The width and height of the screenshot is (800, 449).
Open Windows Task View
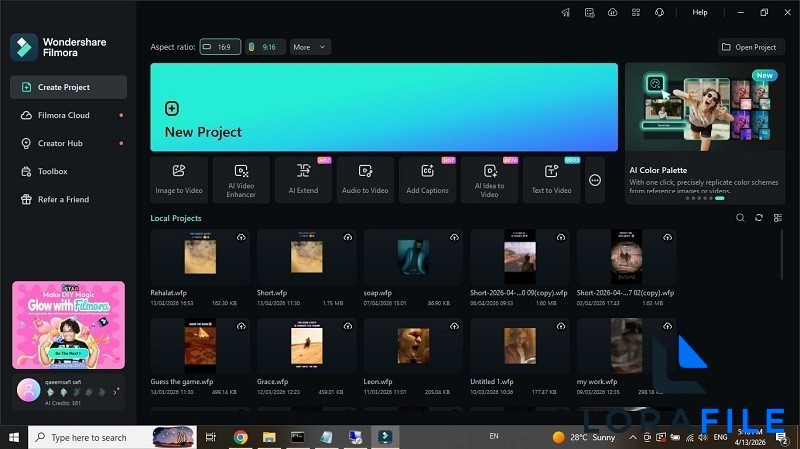click(x=210, y=437)
